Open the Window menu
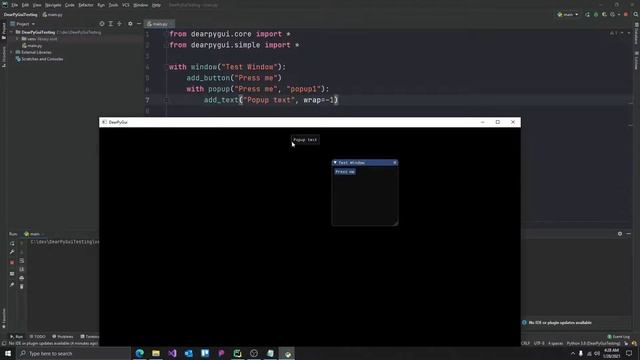 click(x=140, y=5)
